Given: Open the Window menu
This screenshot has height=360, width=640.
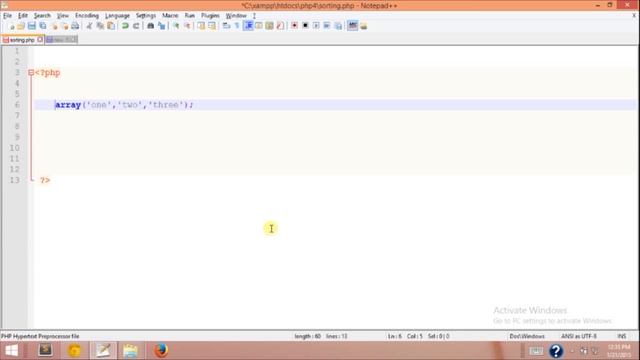Looking at the screenshot, I should [x=236, y=16].
